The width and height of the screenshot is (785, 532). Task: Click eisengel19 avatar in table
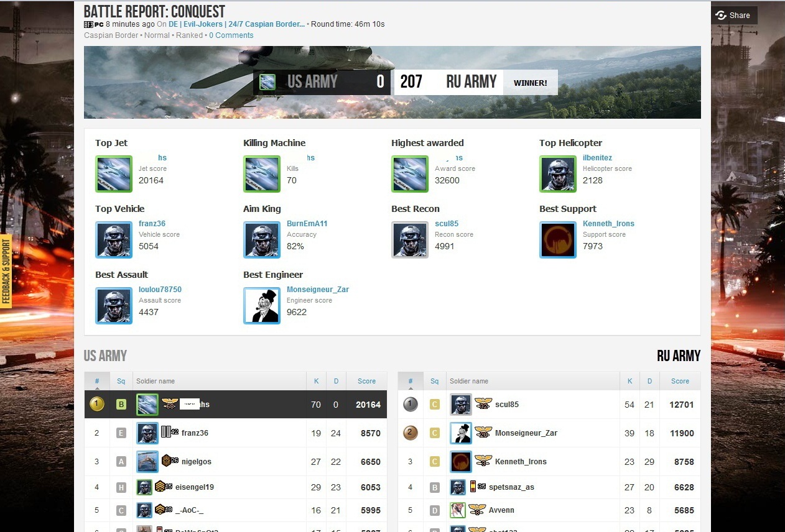tap(144, 487)
